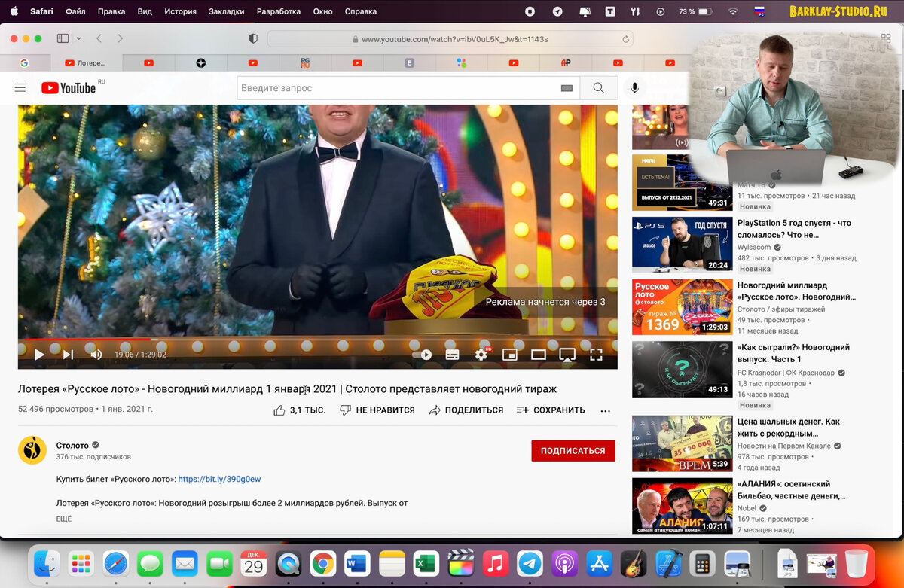Toggle subtitles in the video player
This screenshot has width=904, height=588.
click(x=452, y=355)
